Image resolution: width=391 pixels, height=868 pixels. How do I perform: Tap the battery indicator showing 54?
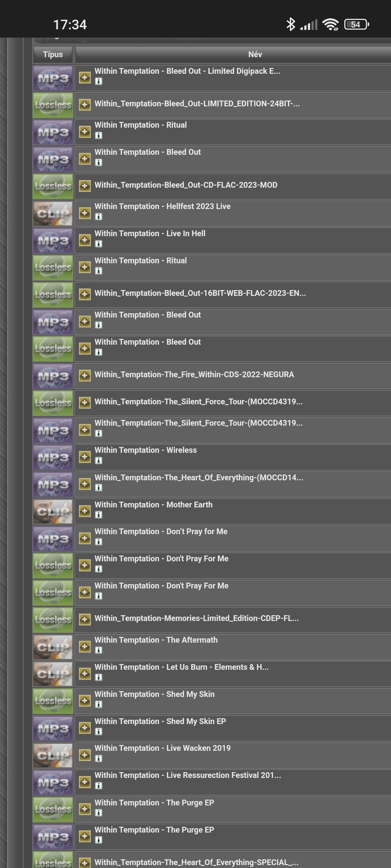[357, 24]
